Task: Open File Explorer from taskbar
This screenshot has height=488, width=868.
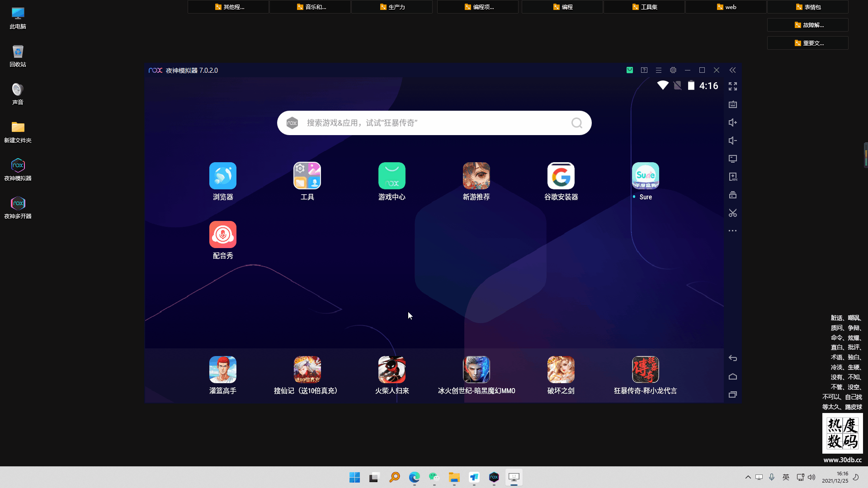Action: point(454,477)
